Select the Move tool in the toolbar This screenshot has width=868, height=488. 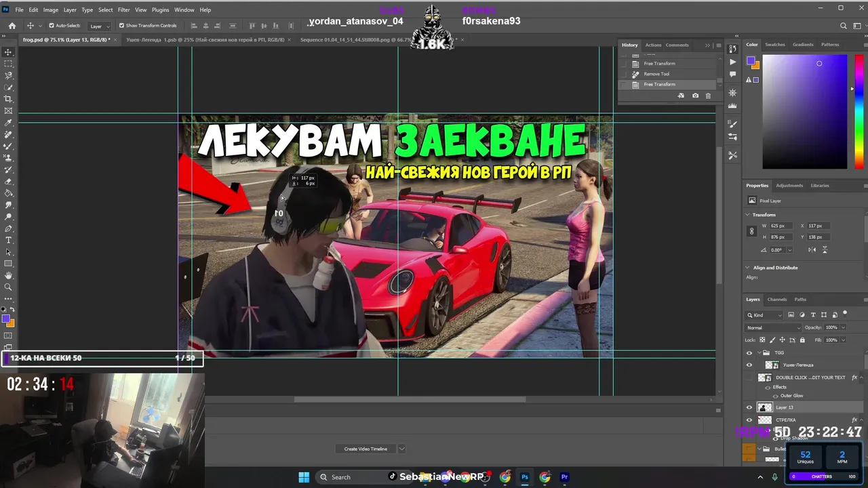coord(8,52)
